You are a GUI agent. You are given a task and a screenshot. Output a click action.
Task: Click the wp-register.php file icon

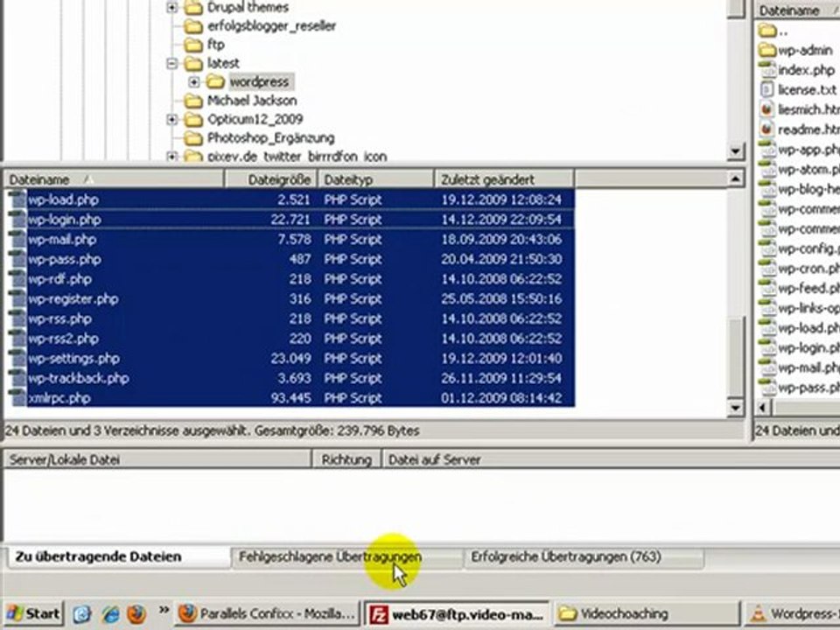pos(17,298)
